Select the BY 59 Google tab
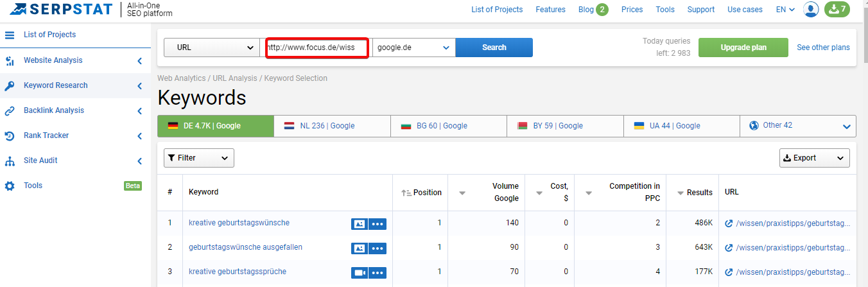Image resolution: width=868 pixels, height=287 pixels. point(565,126)
